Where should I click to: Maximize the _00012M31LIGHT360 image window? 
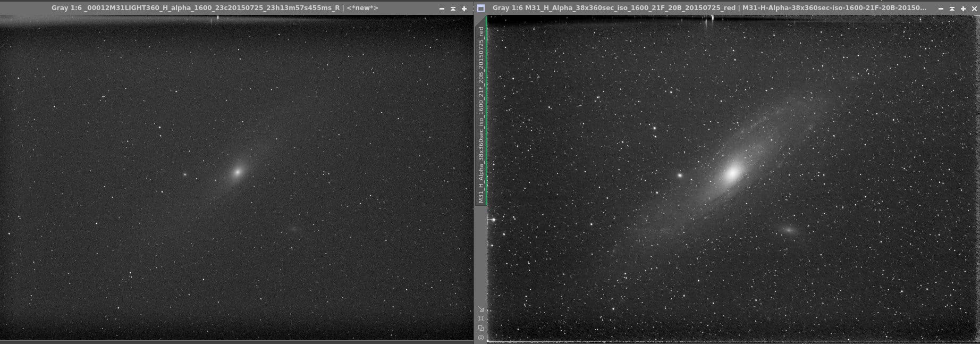tap(464, 9)
